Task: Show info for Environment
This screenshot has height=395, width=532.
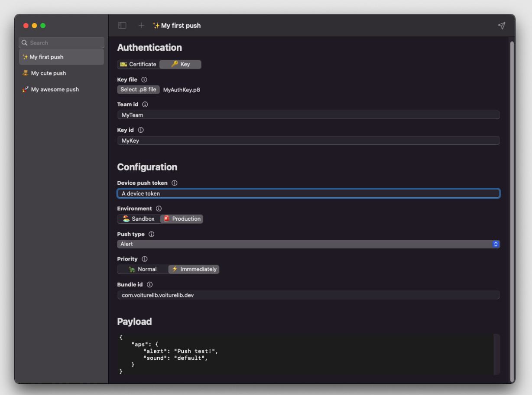Action: click(x=159, y=209)
